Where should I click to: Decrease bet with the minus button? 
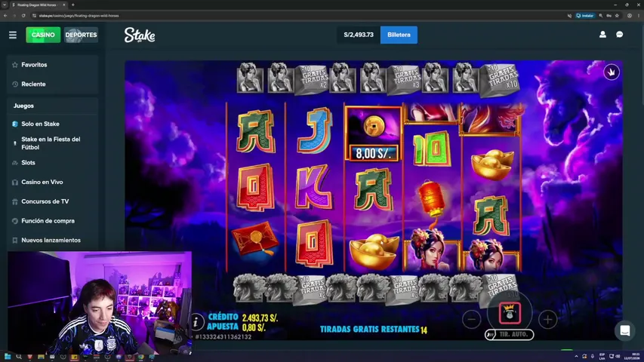pos(472,319)
